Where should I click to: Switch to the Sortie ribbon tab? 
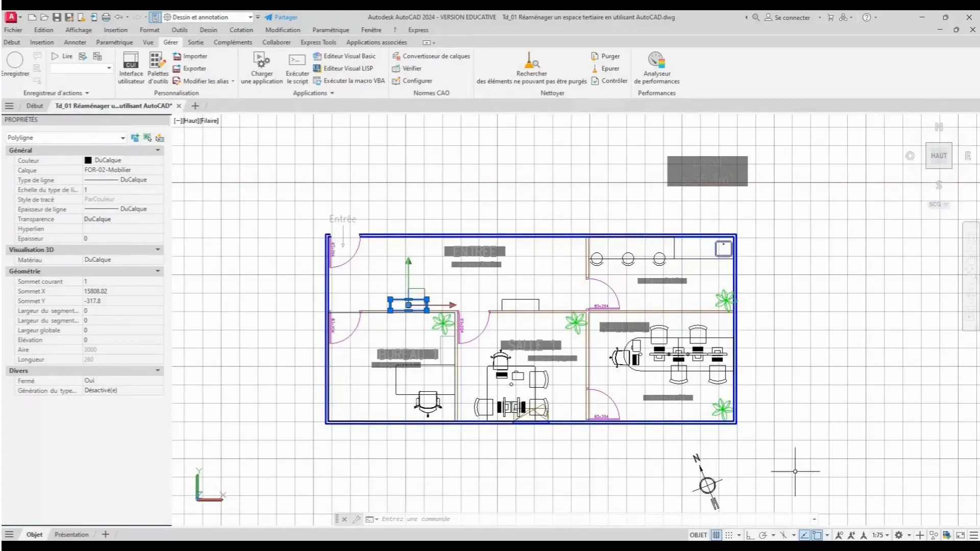point(195,42)
